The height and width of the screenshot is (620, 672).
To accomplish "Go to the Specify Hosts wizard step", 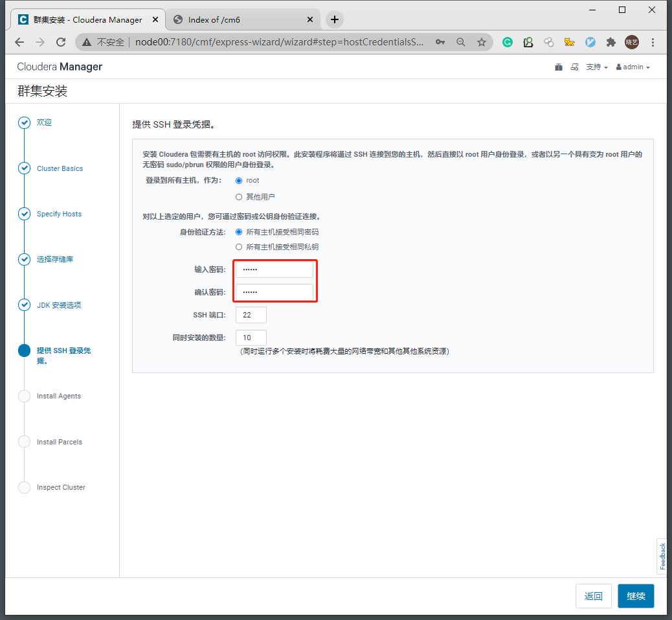I will 59,214.
